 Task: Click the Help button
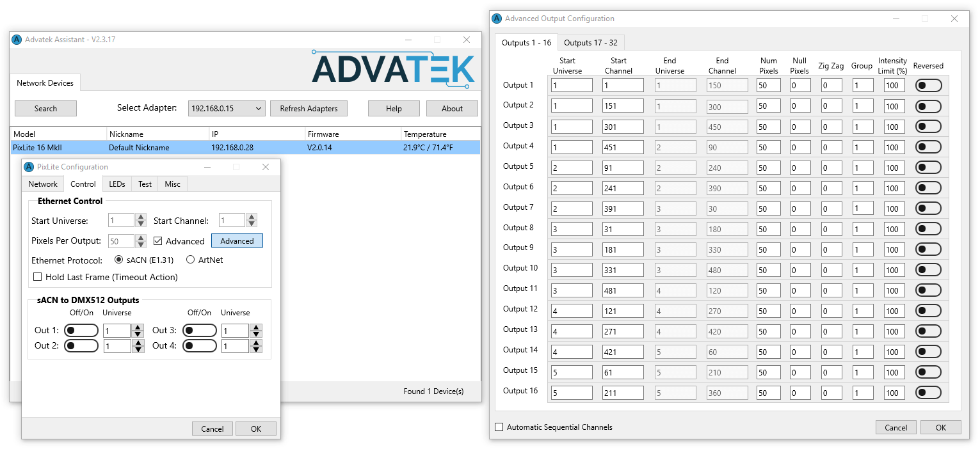[394, 109]
